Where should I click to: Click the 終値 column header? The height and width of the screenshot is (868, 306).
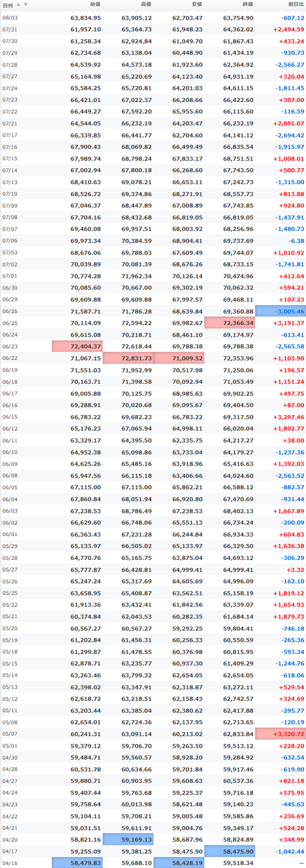click(248, 4)
